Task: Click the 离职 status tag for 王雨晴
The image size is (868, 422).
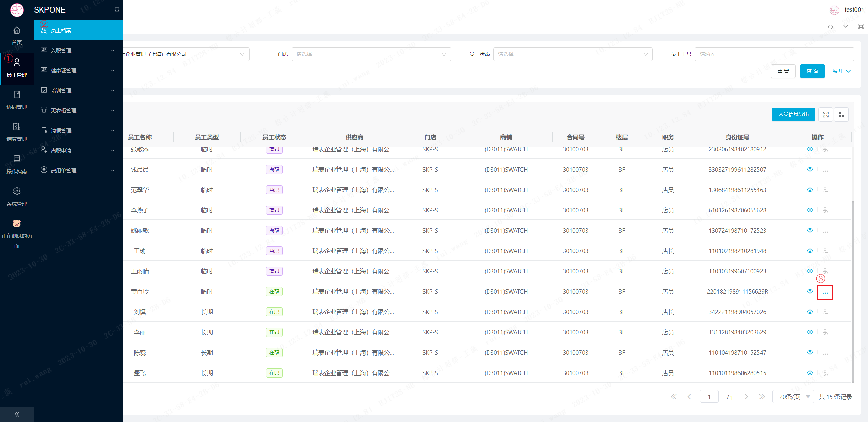Action: click(274, 271)
